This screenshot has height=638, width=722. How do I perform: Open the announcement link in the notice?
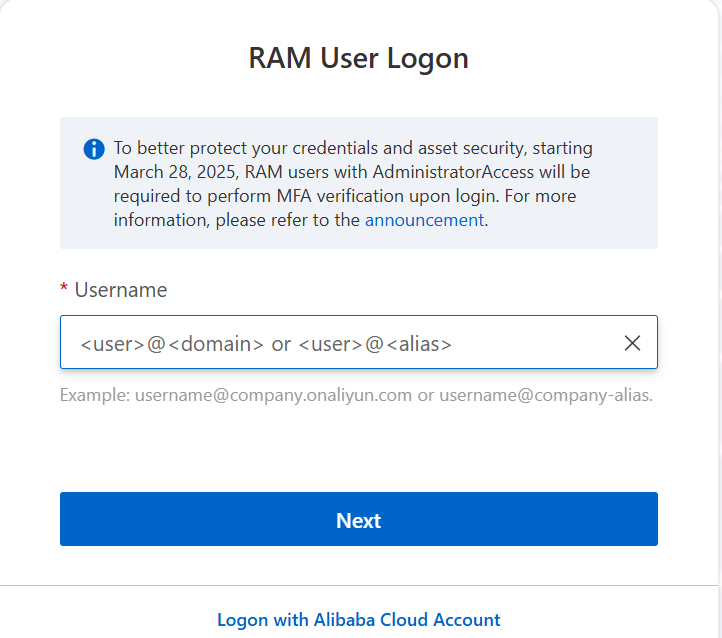(424, 220)
